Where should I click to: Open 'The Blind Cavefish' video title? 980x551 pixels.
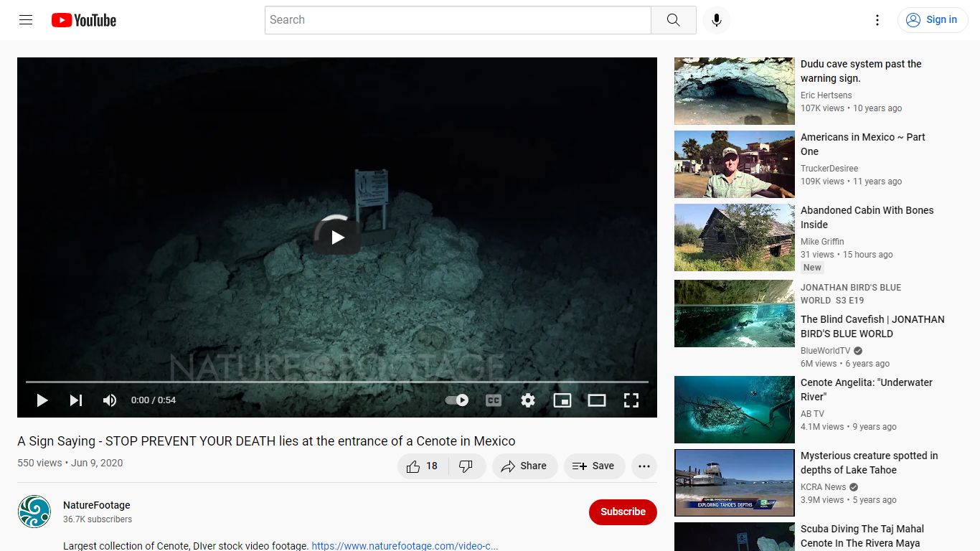(872, 326)
